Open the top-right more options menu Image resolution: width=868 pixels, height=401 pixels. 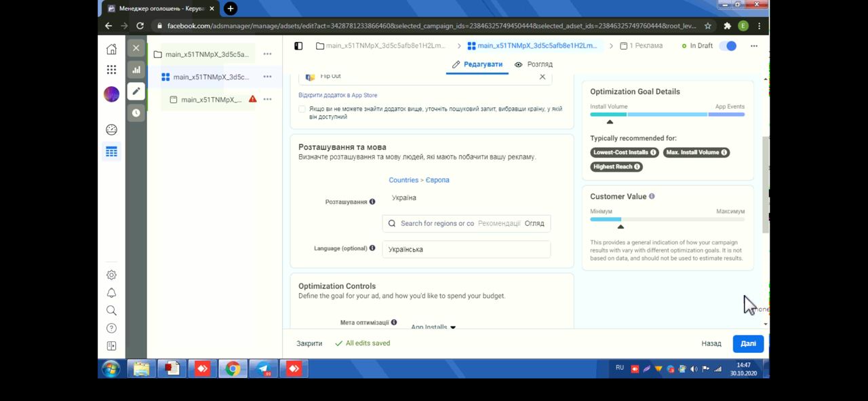click(754, 46)
